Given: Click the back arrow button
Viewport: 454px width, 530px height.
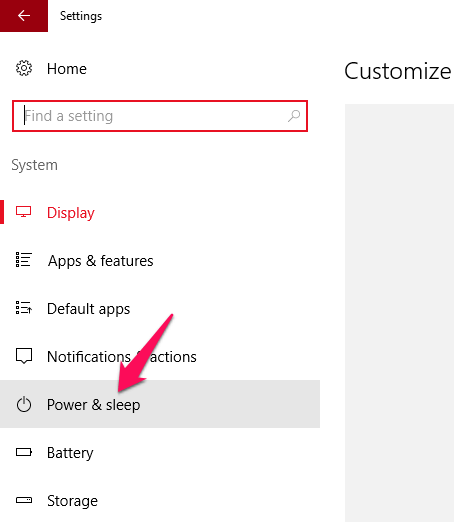Looking at the screenshot, I should [24, 16].
